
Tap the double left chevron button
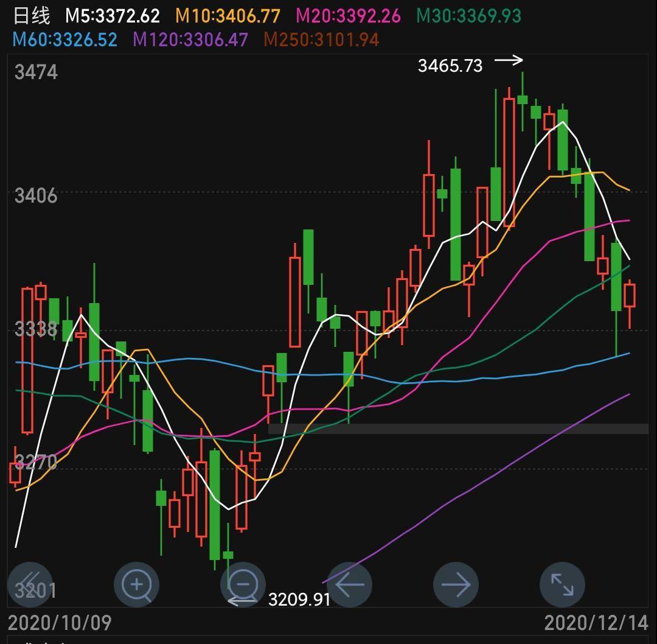(x=30, y=584)
